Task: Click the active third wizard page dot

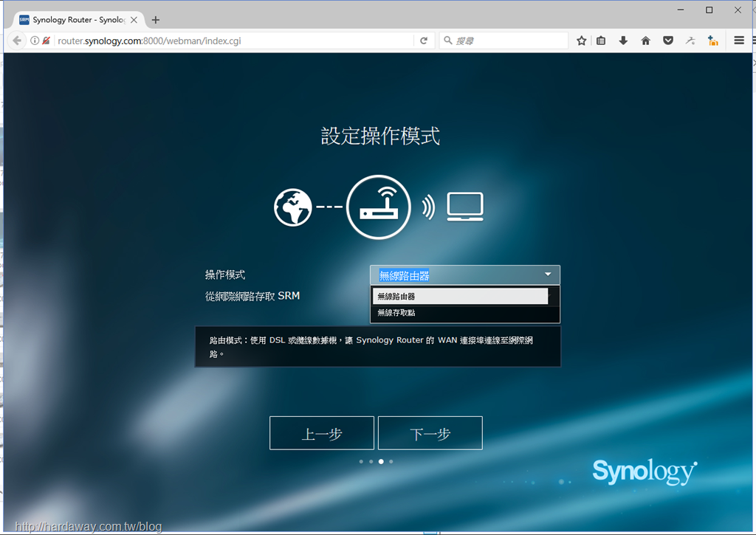Action: click(x=381, y=462)
